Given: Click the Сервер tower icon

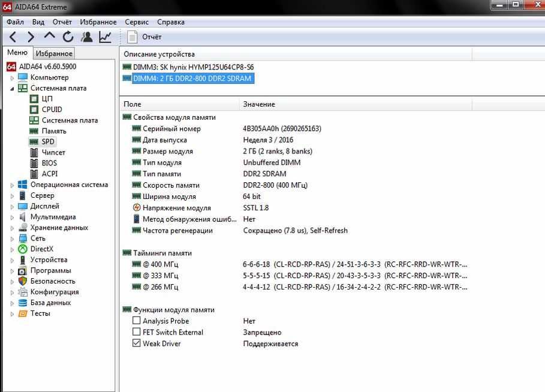Looking at the screenshot, I should click(x=23, y=195).
